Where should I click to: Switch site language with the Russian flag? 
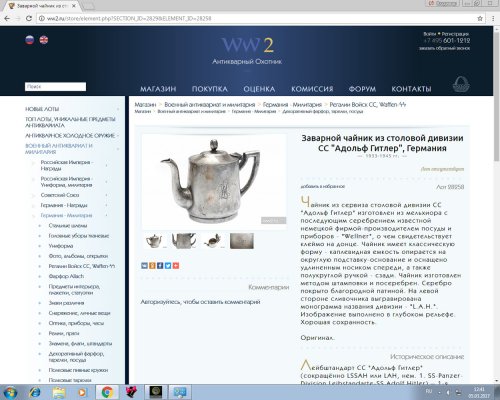click(x=30, y=40)
